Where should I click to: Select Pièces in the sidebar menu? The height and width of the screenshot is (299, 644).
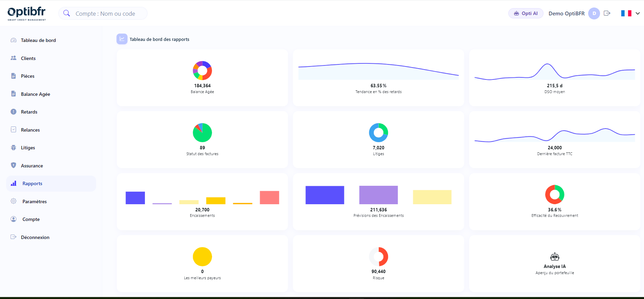click(28, 76)
